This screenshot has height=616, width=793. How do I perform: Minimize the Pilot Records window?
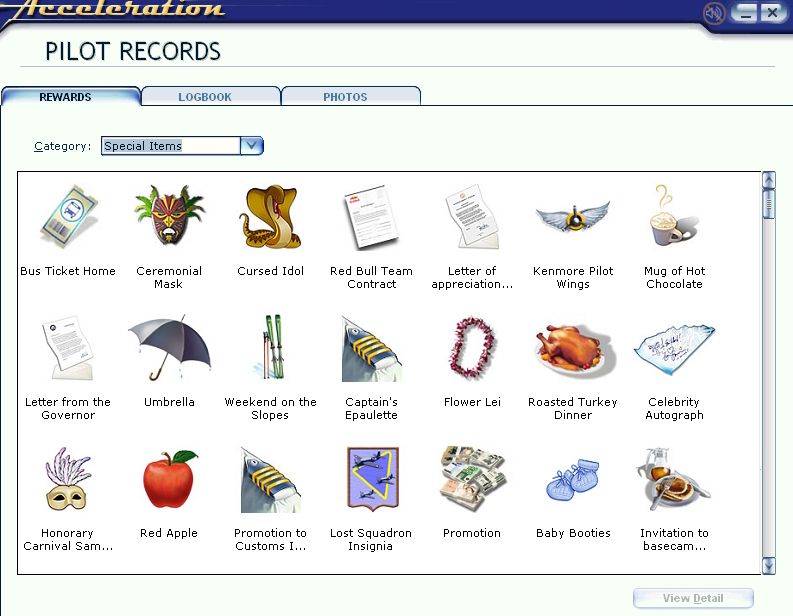pyautogui.click(x=744, y=13)
